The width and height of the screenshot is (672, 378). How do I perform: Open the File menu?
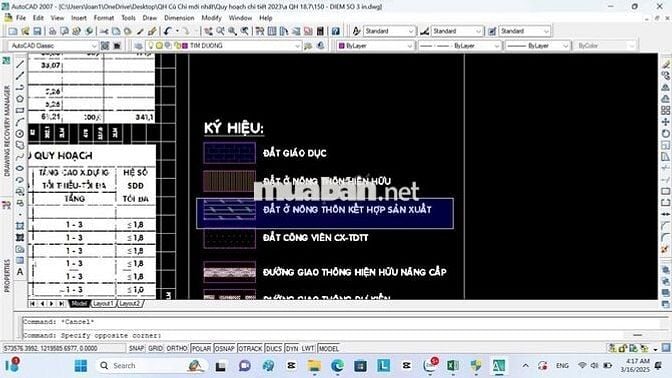21,18
